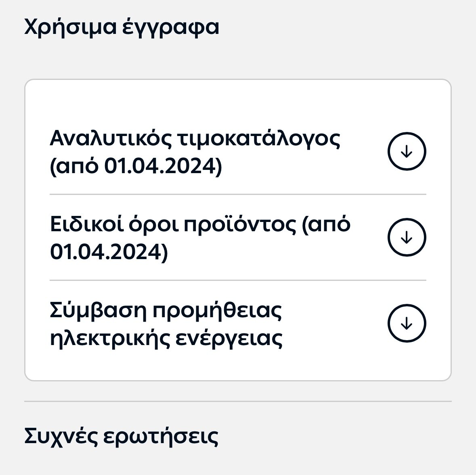Go to the Συχνές ερωτήσεις section heading

121,436
